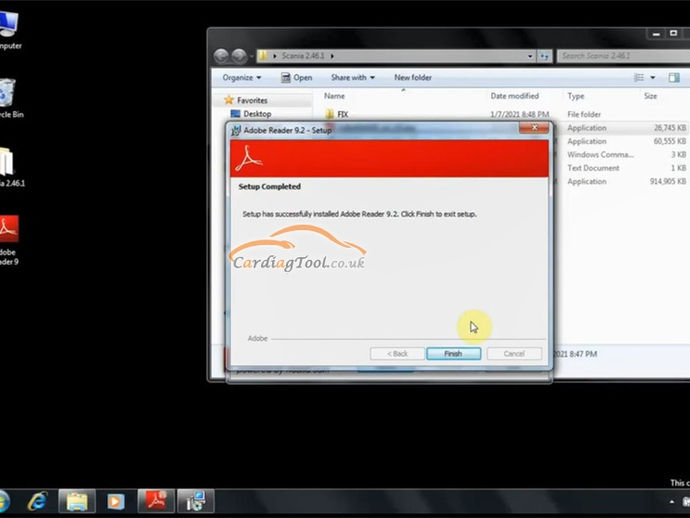This screenshot has width=690, height=518.
Task: Switch to Adobe Reader taskbar item
Action: (156, 501)
